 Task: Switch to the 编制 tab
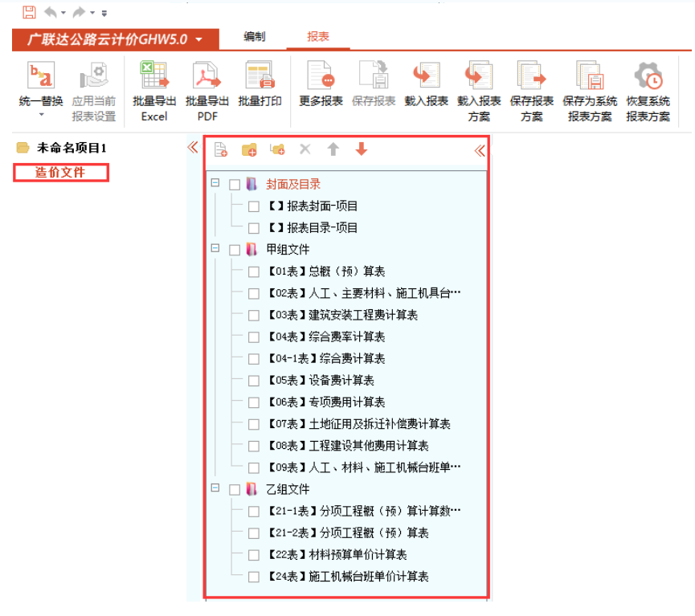coord(255,37)
